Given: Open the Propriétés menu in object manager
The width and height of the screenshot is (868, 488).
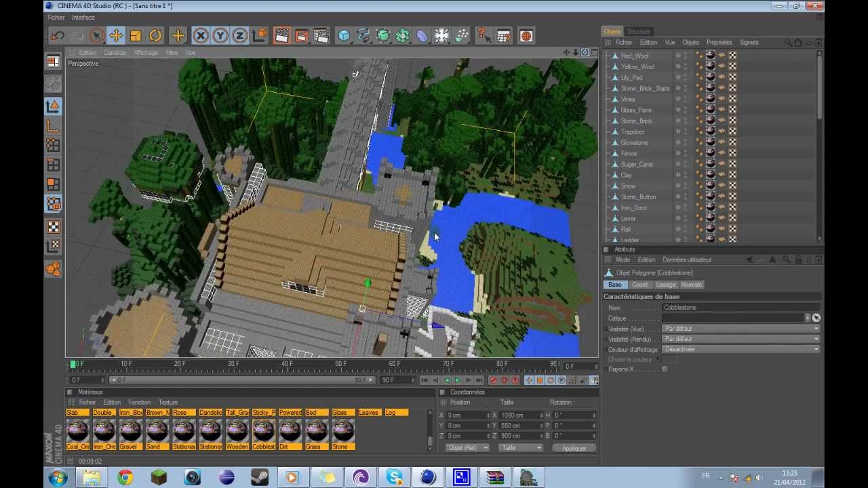Looking at the screenshot, I should [x=719, y=43].
